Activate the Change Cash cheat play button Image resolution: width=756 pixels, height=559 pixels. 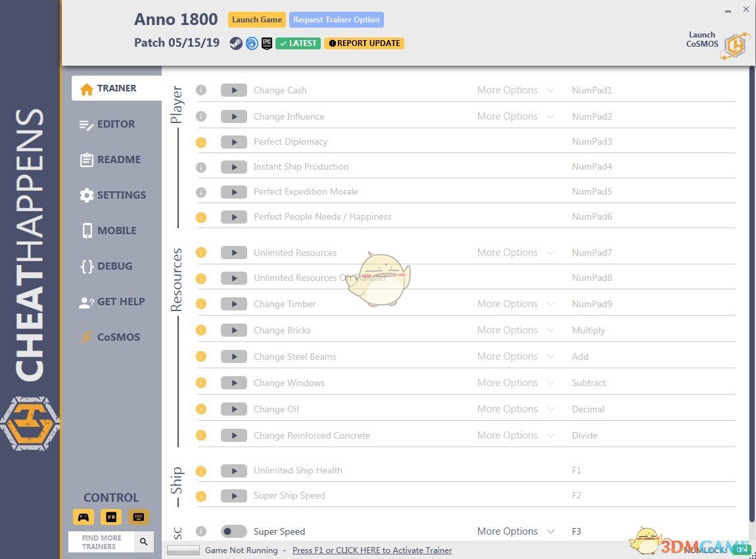click(233, 91)
